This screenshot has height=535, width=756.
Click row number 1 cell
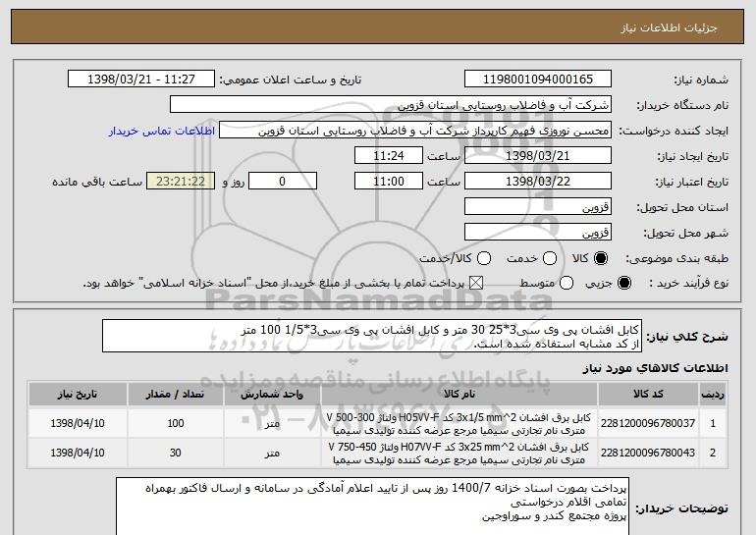click(713, 423)
